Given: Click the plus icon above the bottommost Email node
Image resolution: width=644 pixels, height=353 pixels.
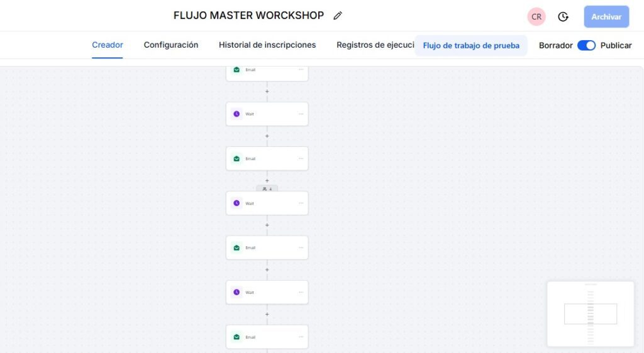Looking at the screenshot, I should [267, 314].
